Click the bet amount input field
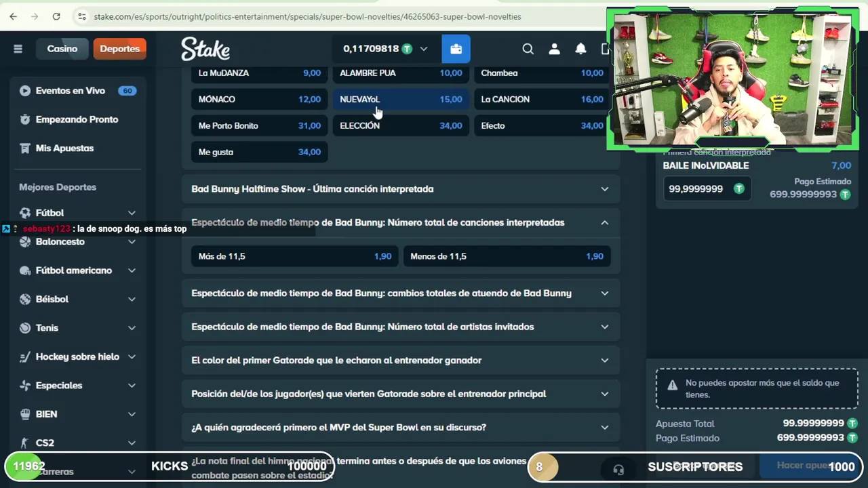The width and height of the screenshot is (868, 488). point(707,189)
